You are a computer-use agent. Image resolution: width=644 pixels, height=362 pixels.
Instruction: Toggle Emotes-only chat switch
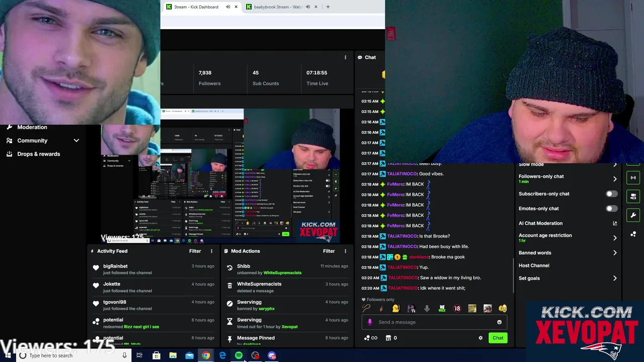611,208
